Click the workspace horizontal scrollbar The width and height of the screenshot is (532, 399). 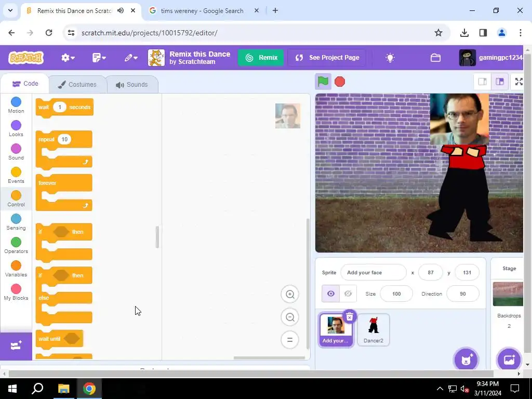[269, 357]
